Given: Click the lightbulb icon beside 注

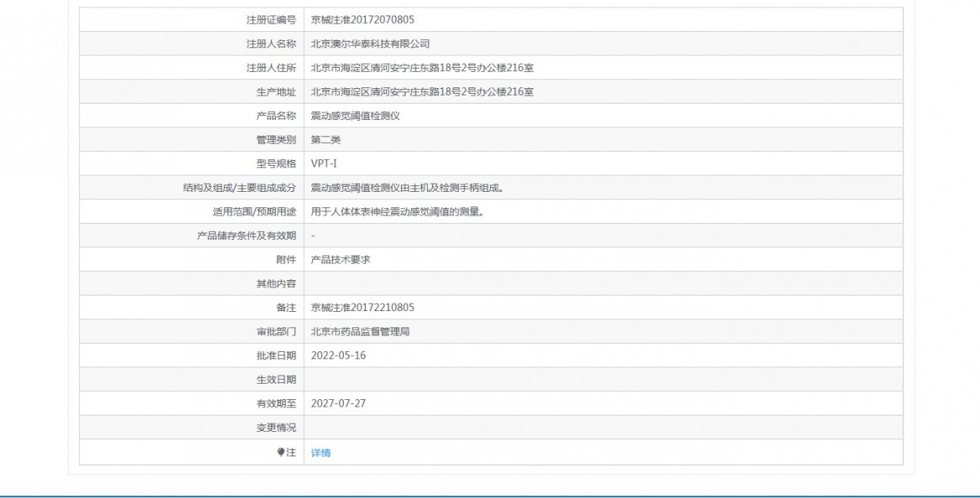Looking at the screenshot, I should [281, 452].
